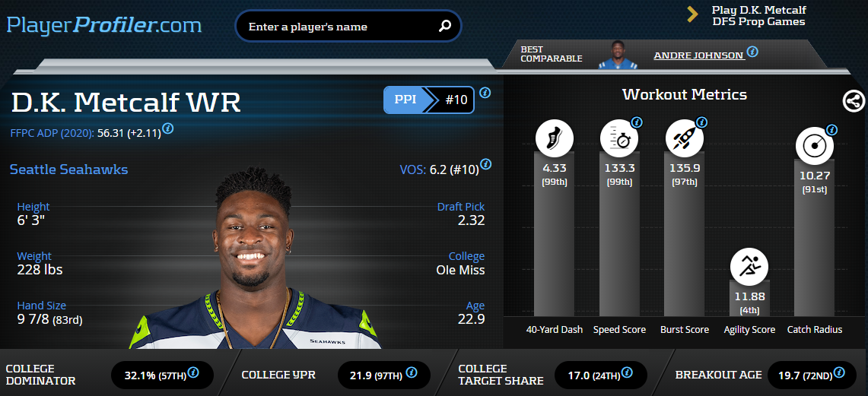Click the PPI #10 badge

tap(428, 100)
